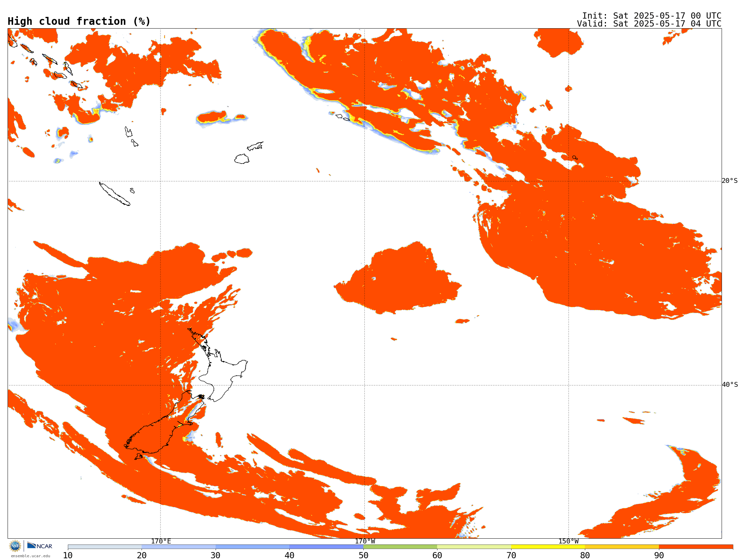Image resolution: width=744 pixels, height=560 pixels.
Task: Click the colorbar tick label 70
Action: pos(511,555)
